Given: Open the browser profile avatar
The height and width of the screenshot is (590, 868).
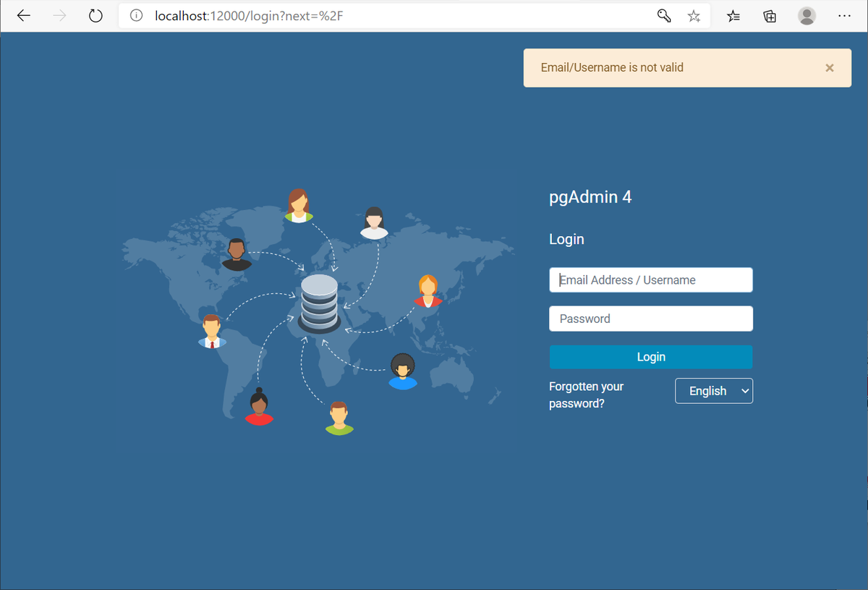Looking at the screenshot, I should 807,16.
